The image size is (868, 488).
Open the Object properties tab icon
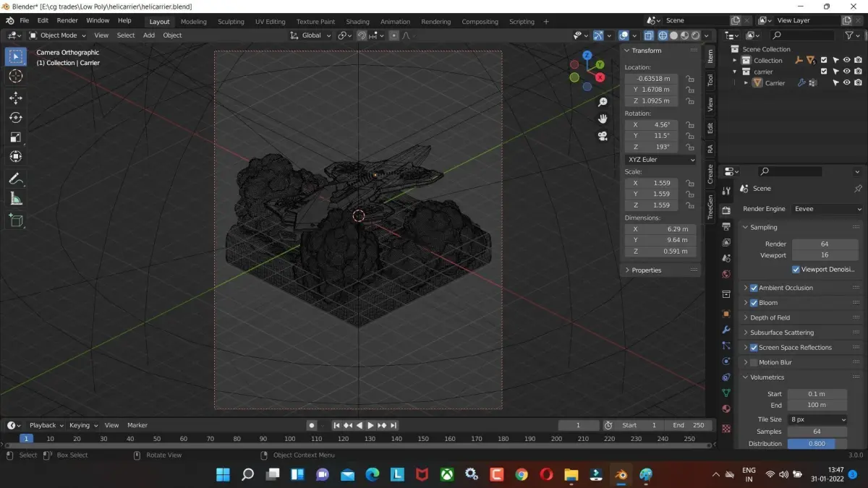[726, 314]
